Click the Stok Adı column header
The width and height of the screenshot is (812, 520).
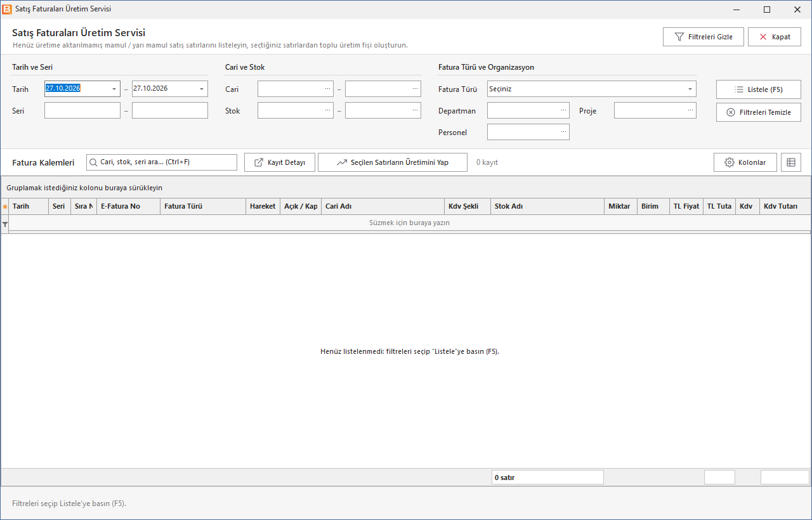pos(547,206)
